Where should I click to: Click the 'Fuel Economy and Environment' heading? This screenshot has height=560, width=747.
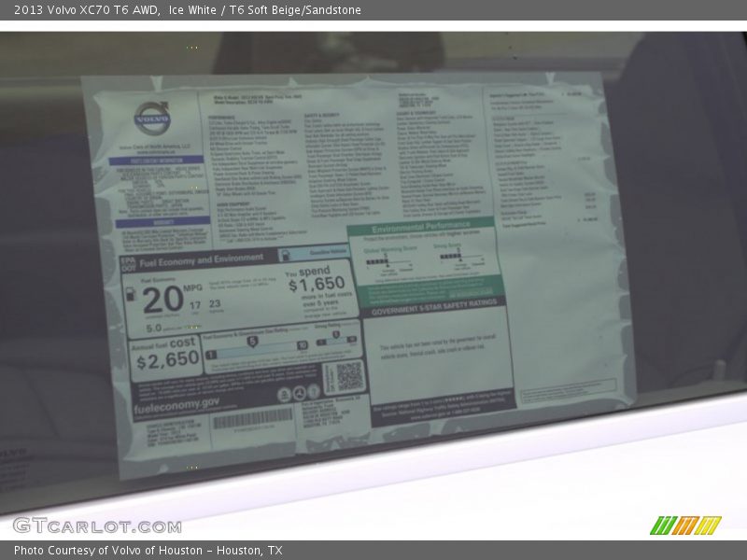click(201, 260)
